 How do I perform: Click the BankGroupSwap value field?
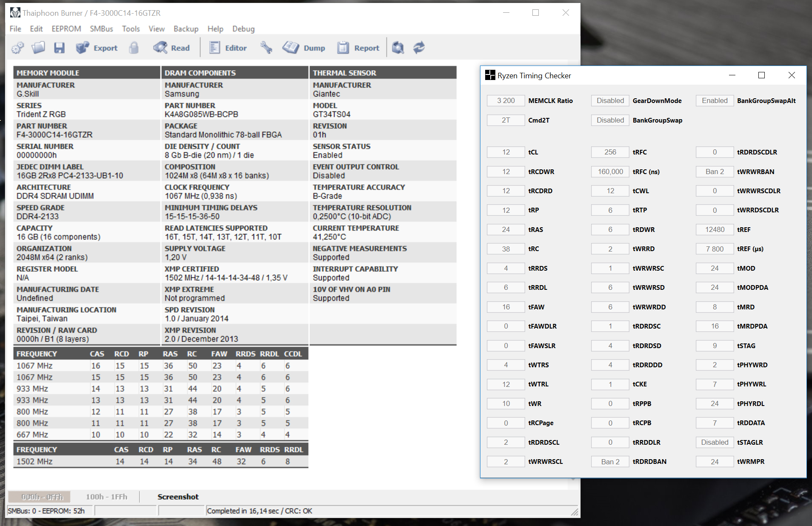click(x=610, y=120)
